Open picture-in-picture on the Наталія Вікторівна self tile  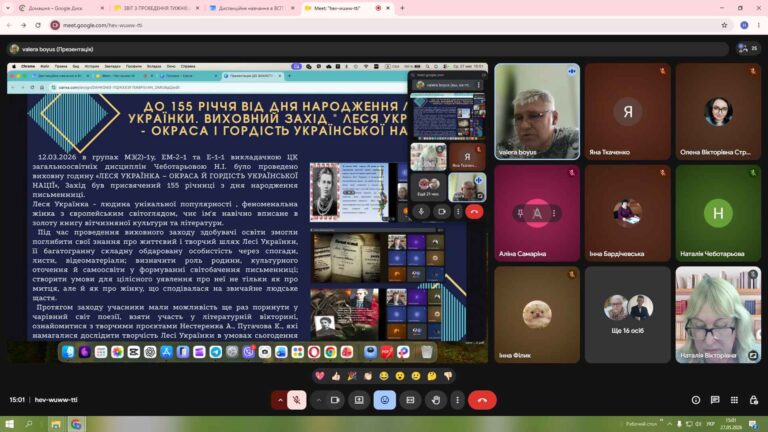[x=753, y=355]
